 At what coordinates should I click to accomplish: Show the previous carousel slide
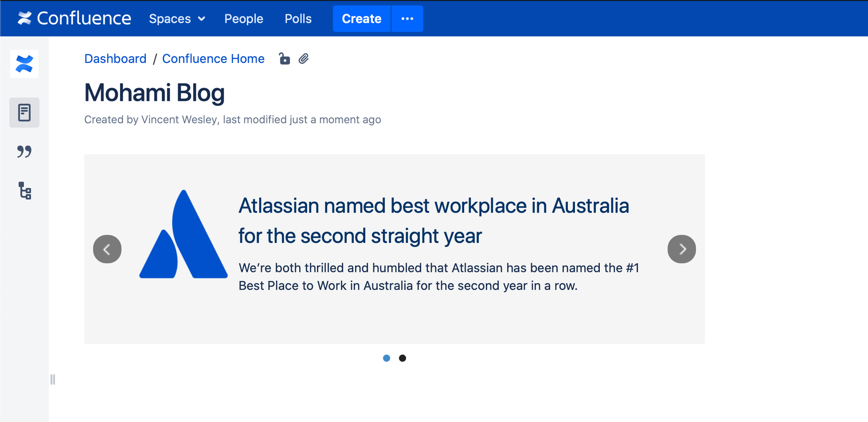107,249
